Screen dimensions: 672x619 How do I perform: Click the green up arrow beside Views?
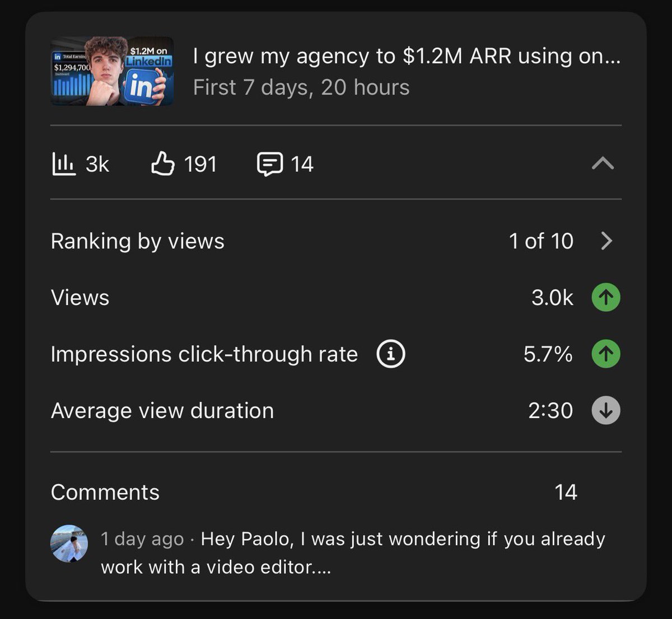(606, 297)
